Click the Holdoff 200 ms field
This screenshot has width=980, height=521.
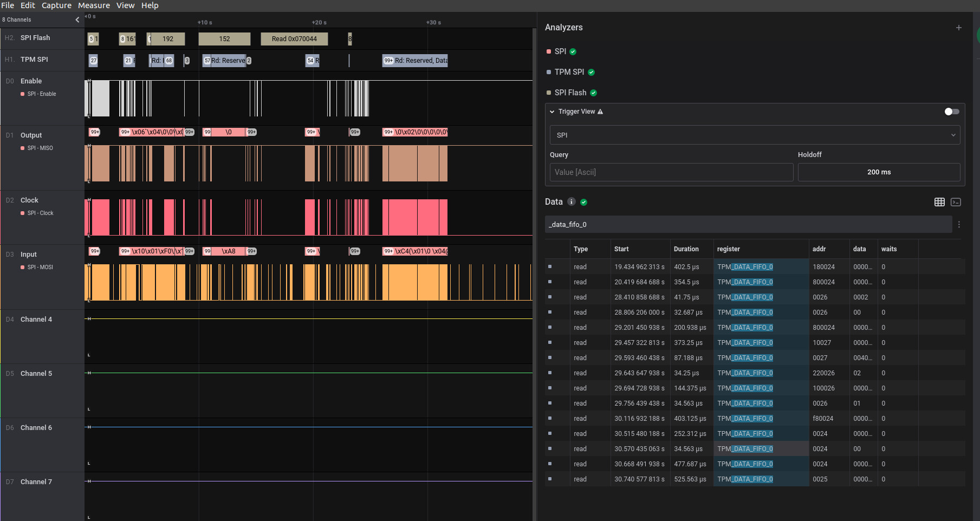878,172
